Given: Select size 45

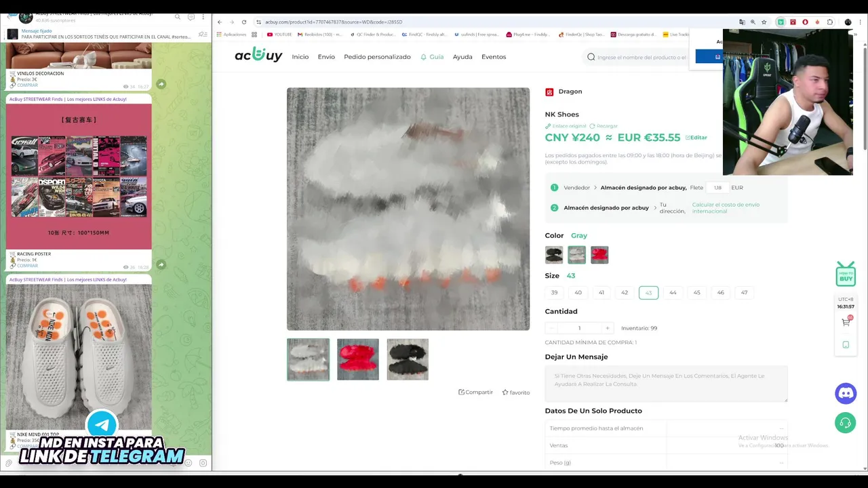Looking at the screenshot, I should click(696, 293).
